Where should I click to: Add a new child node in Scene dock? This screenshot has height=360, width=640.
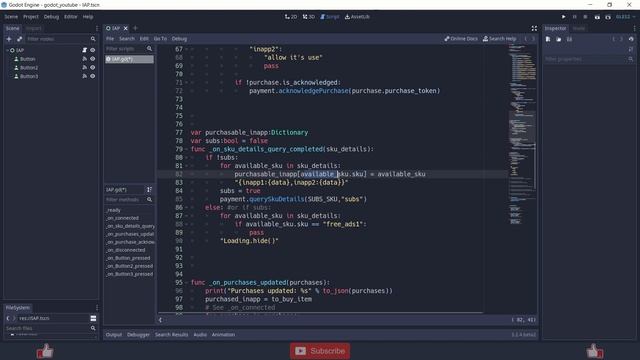pyautogui.click(x=9, y=39)
